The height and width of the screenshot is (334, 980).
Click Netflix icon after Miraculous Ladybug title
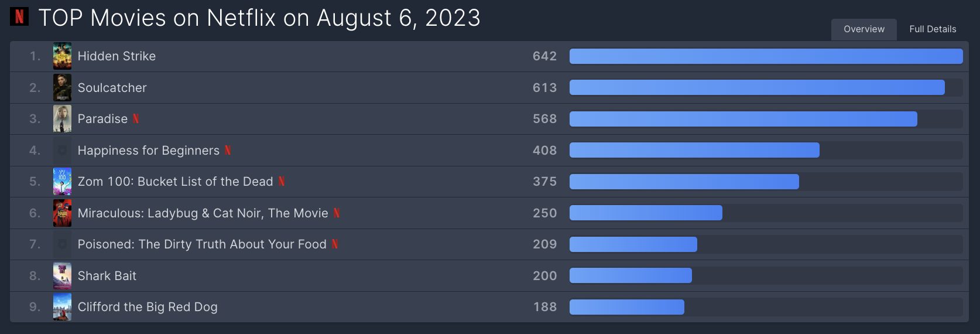[x=337, y=213]
